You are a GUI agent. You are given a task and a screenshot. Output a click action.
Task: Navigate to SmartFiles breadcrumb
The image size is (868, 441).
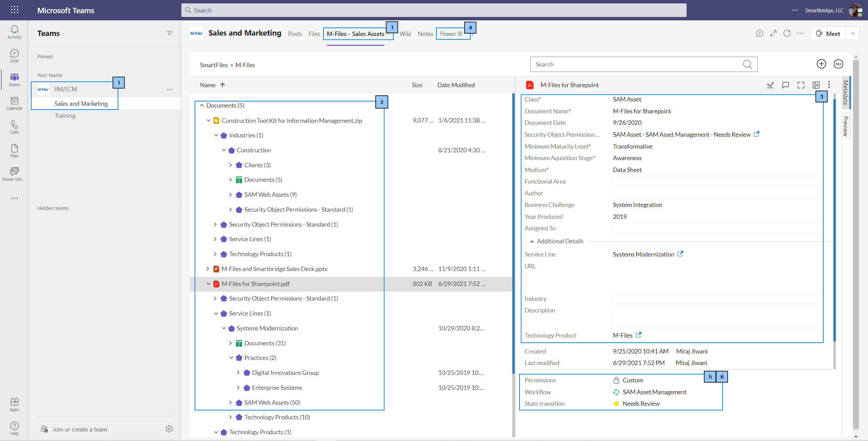214,65
